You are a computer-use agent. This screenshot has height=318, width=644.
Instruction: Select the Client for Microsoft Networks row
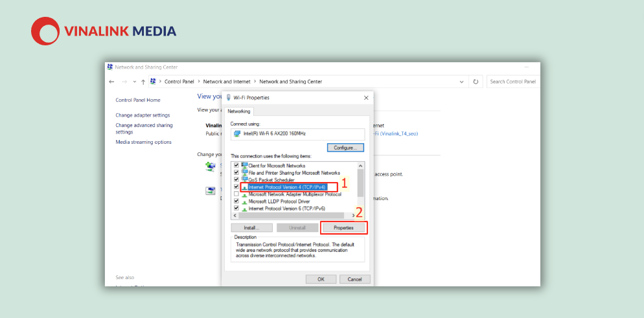click(x=277, y=166)
